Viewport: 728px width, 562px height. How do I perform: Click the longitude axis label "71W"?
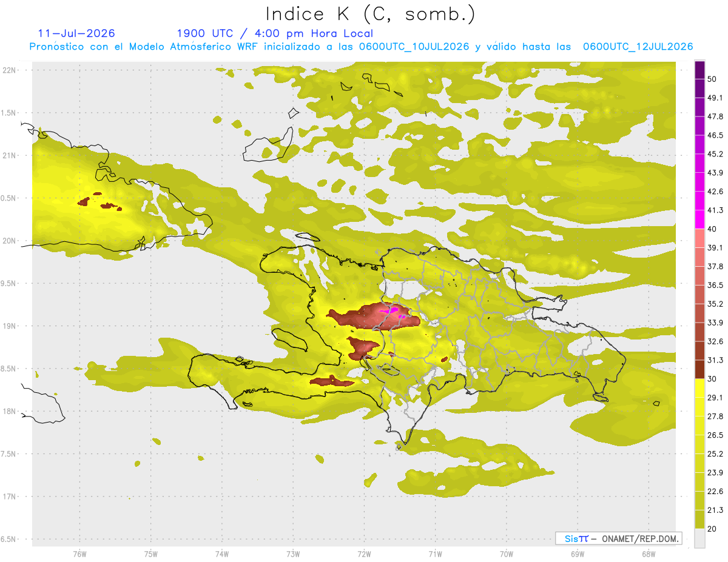(435, 554)
